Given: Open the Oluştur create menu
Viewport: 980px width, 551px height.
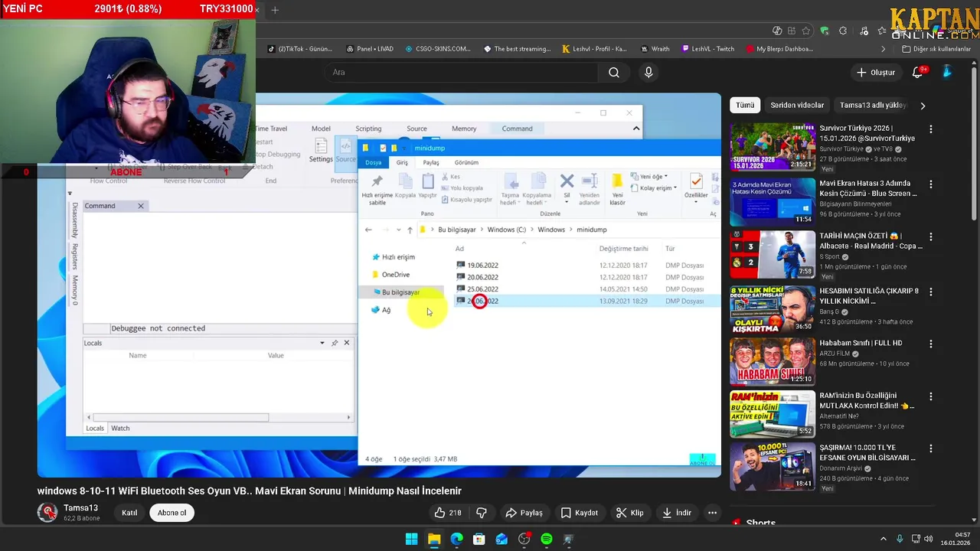Looking at the screenshot, I should 876,73.
